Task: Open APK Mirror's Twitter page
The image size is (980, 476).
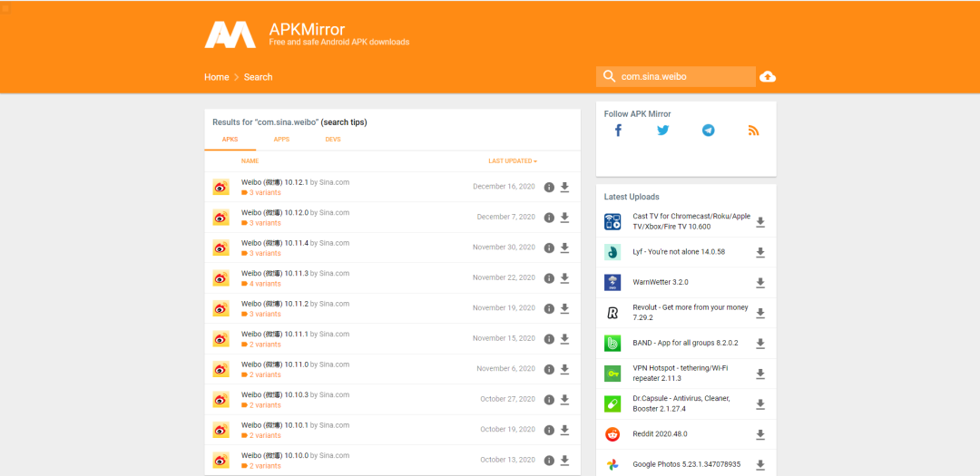Action: click(x=663, y=130)
